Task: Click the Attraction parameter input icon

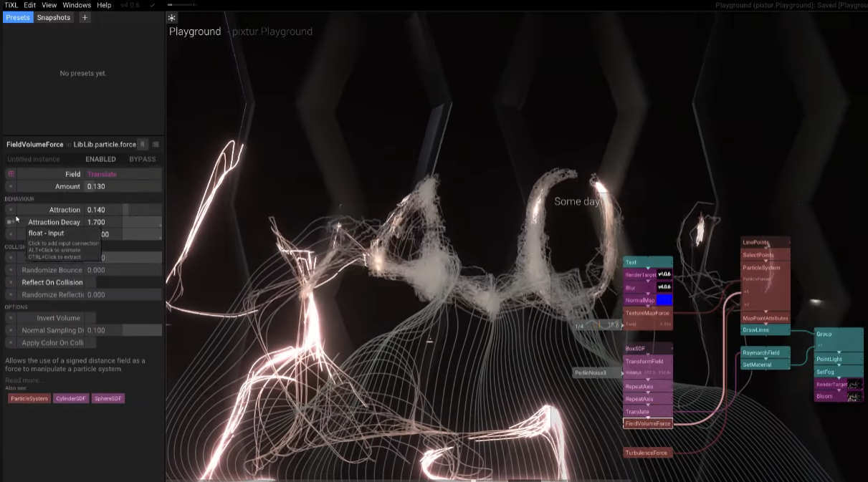Action: (11, 210)
